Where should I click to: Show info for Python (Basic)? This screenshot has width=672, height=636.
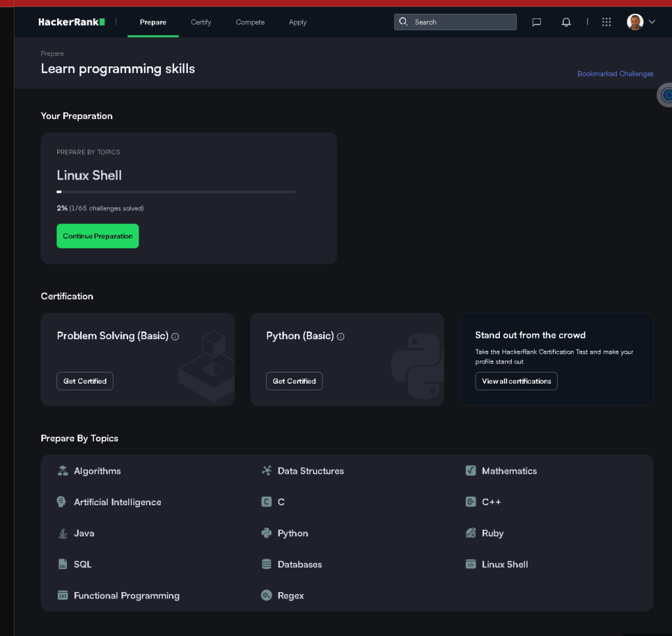point(341,336)
